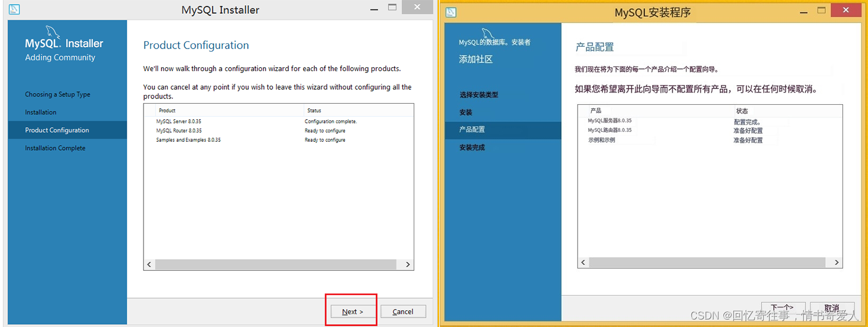Click MySQL Installer title bar app icon
The width and height of the screenshot is (868, 327).
pyautogui.click(x=16, y=9)
